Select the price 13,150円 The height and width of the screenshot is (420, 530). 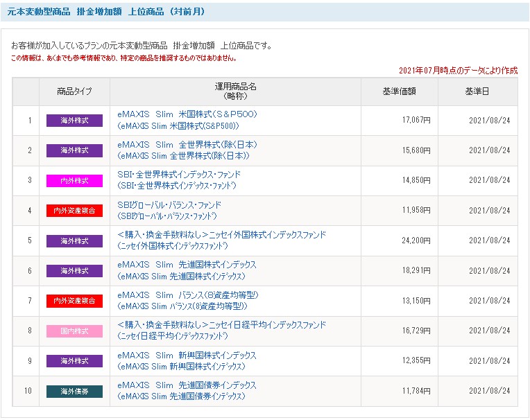(x=416, y=301)
